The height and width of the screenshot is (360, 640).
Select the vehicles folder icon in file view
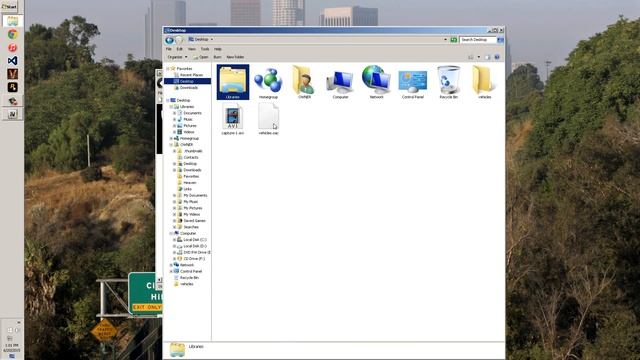point(484,82)
